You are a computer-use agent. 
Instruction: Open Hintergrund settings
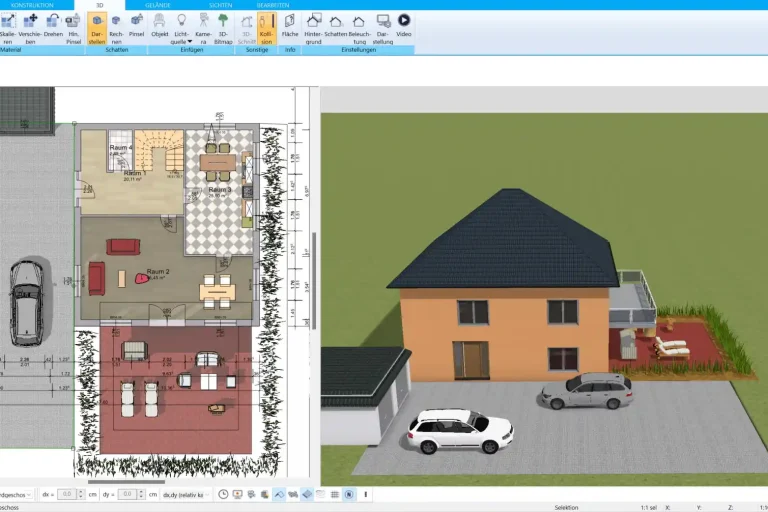[313, 29]
